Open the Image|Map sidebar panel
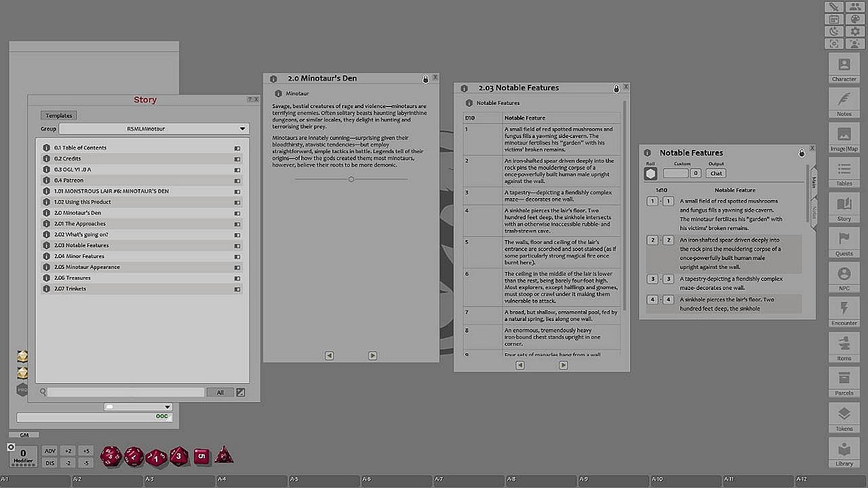 844,138
